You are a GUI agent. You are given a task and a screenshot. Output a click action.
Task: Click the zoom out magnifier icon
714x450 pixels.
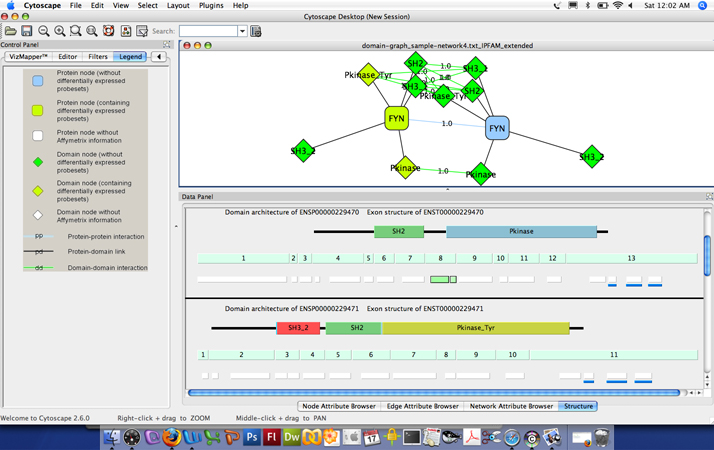pos(44,31)
